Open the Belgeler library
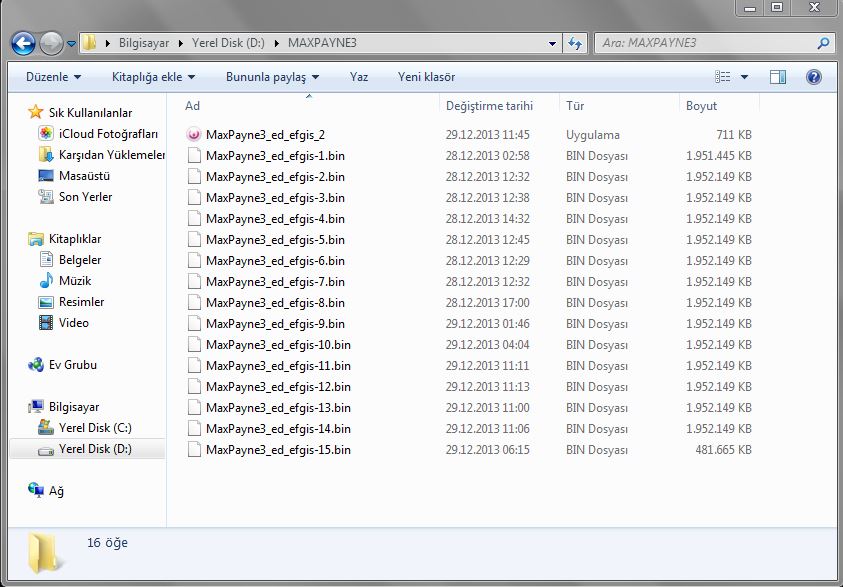This screenshot has width=843, height=587. (x=70, y=260)
